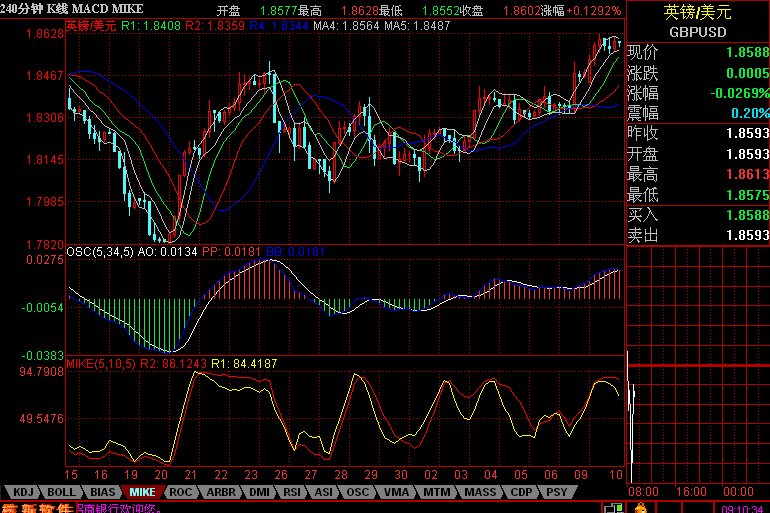Open the BIAS indicator tab
The image size is (770, 513).
tap(102, 492)
